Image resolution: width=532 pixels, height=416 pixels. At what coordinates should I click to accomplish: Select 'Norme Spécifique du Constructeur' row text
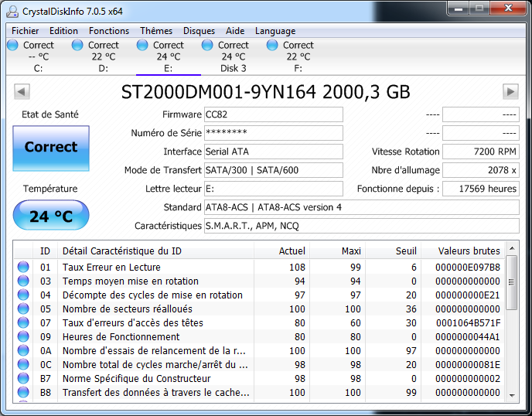[136, 379]
